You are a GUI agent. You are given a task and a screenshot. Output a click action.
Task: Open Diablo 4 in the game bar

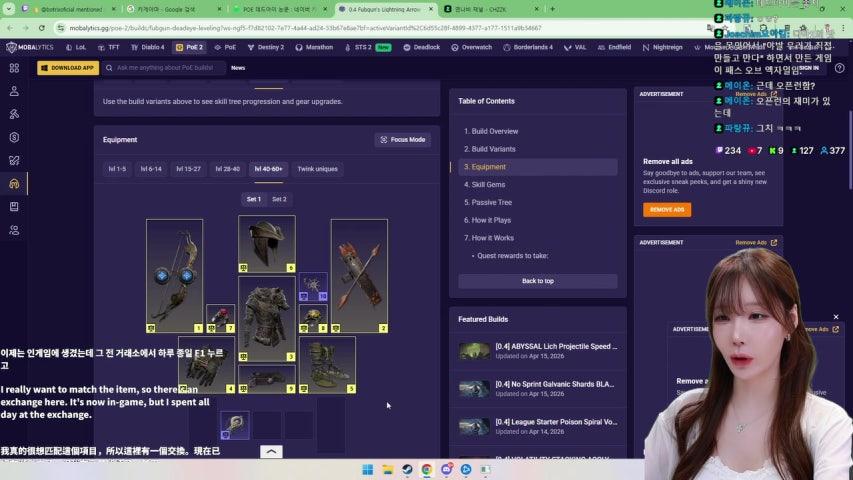coord(147,47)
